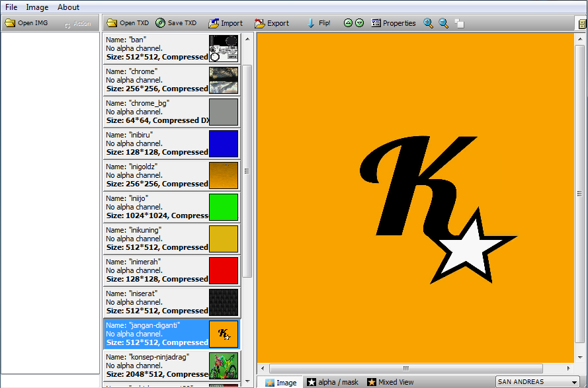
Task: Click the Open IMG button
Action: pos(26,23)
